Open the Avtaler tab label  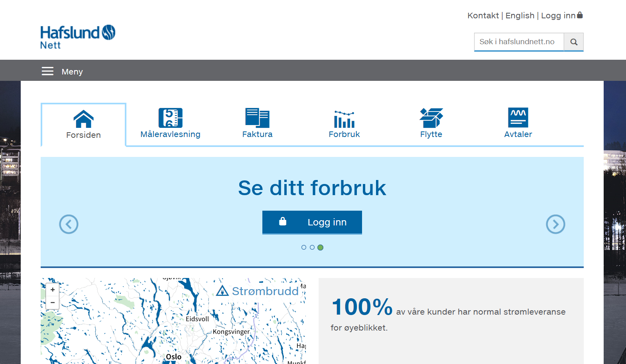pyautogui.click(x=518, y=134)
